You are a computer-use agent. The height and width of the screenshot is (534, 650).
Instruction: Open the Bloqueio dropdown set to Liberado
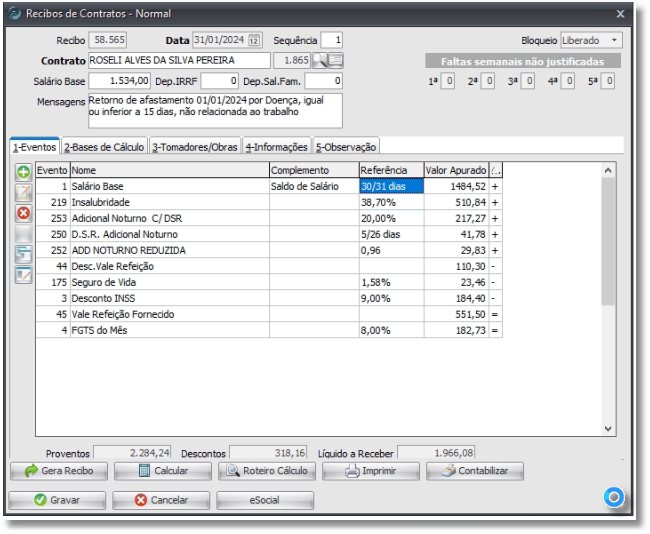pos(591,40)
